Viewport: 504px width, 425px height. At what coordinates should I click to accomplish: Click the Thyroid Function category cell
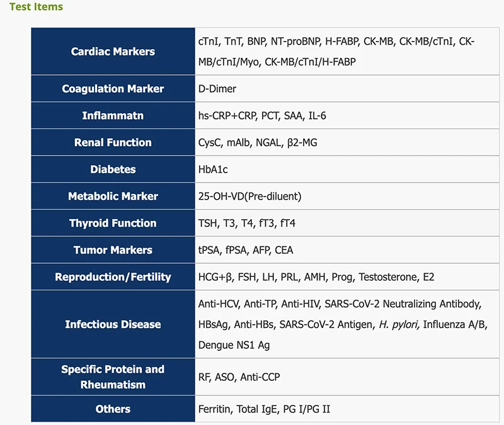click(113, 224)
